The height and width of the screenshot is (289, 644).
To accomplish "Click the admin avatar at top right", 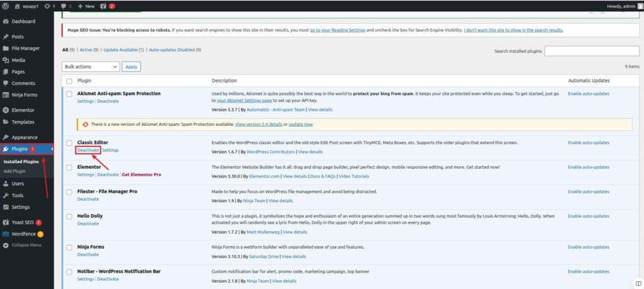I will (640, 6).
